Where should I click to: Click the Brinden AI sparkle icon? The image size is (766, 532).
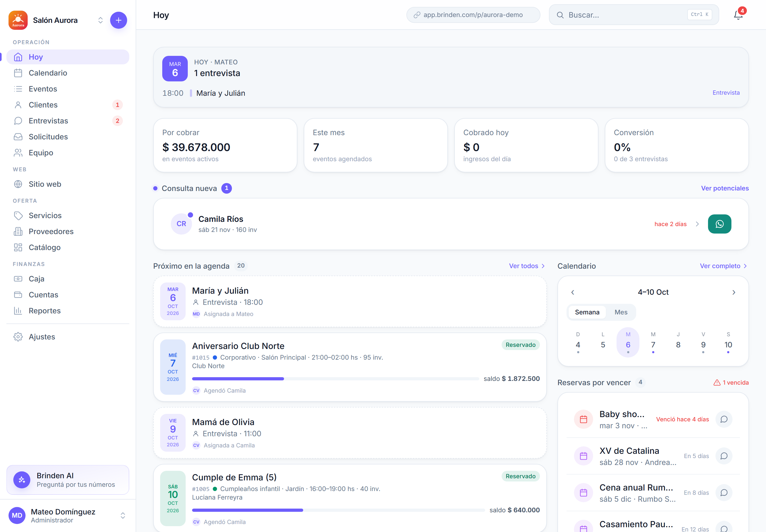(22, 480)
